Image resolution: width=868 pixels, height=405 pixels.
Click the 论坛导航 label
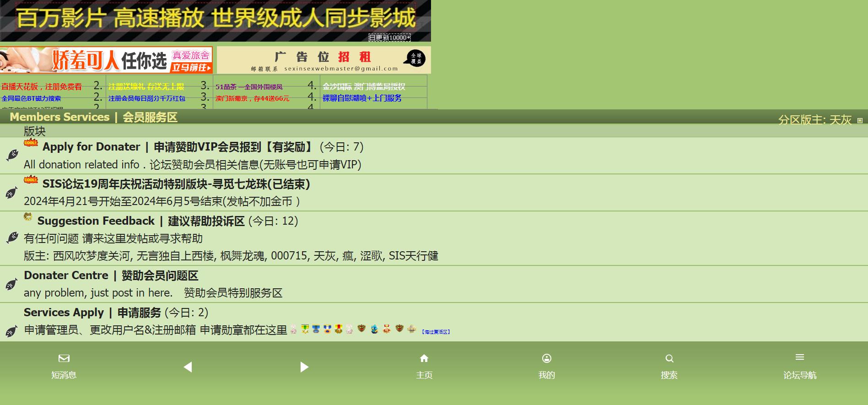click(800, 375)
